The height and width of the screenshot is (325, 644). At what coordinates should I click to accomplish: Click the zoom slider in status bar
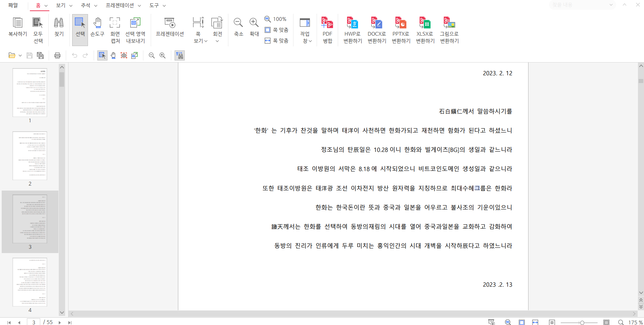[582, 322]
